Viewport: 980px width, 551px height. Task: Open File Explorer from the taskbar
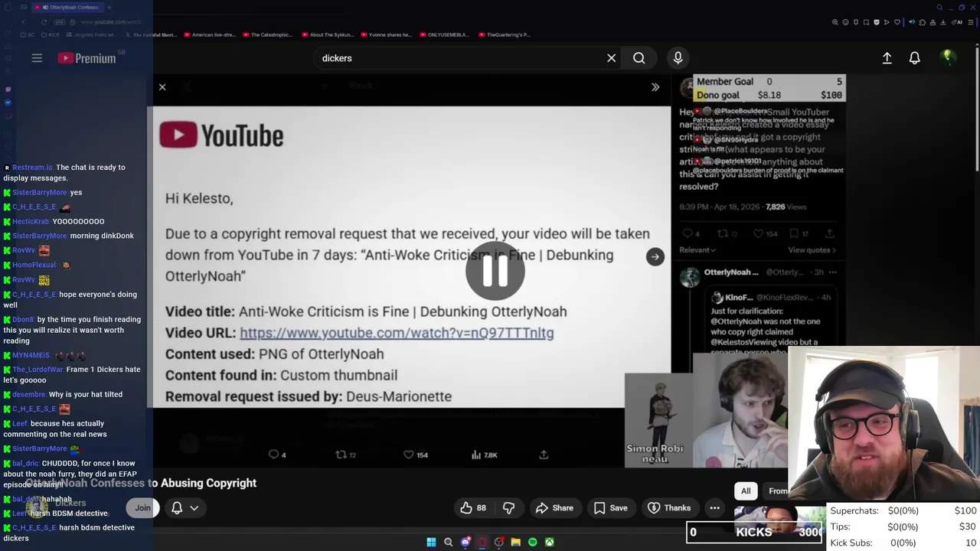(x=515, y=542)
